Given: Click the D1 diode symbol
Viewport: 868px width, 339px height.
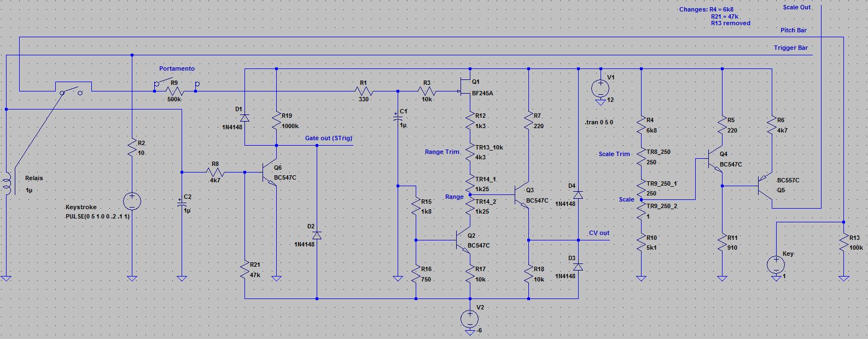Looking at the screenshot, I should click(244, 117).
